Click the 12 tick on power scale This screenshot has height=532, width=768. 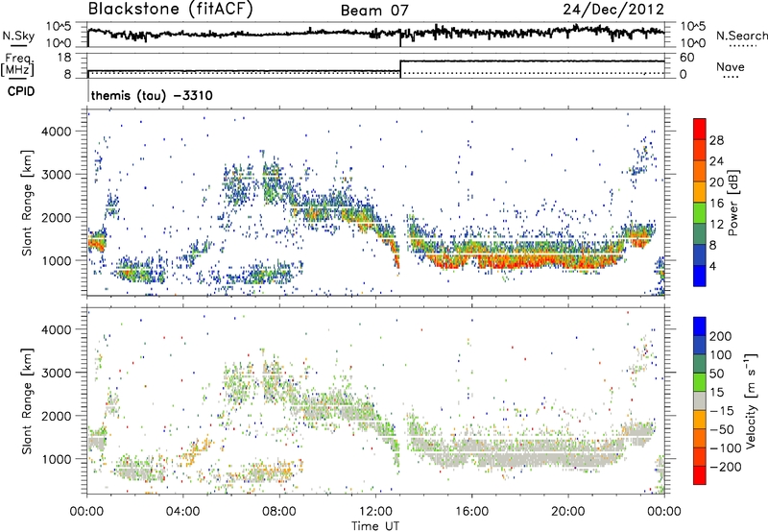tap(716, 225)
